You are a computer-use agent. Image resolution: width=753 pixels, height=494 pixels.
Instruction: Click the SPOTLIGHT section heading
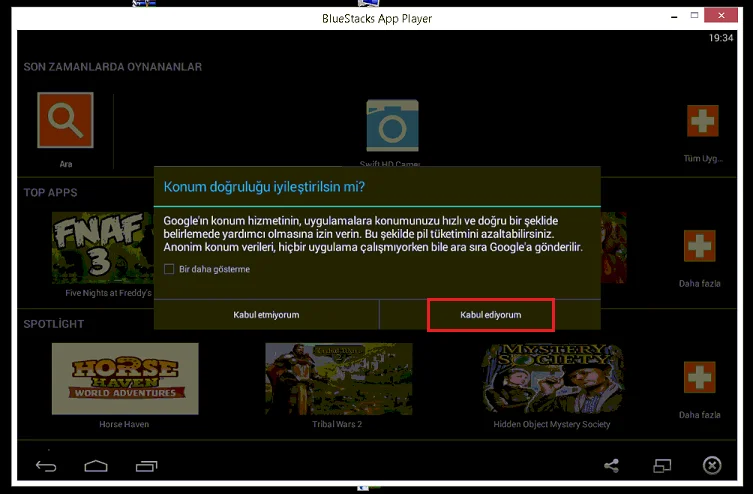(54, 324)
